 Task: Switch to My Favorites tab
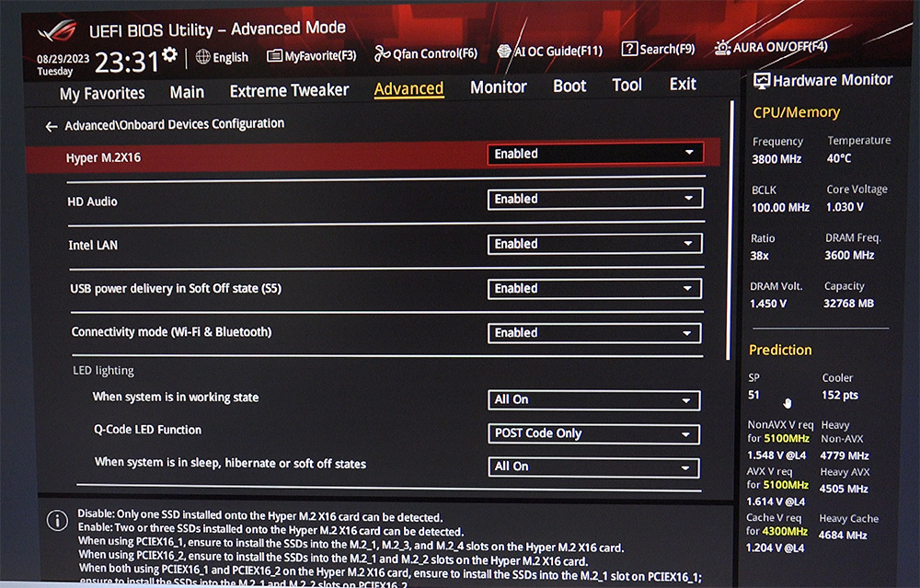(102, 93)
